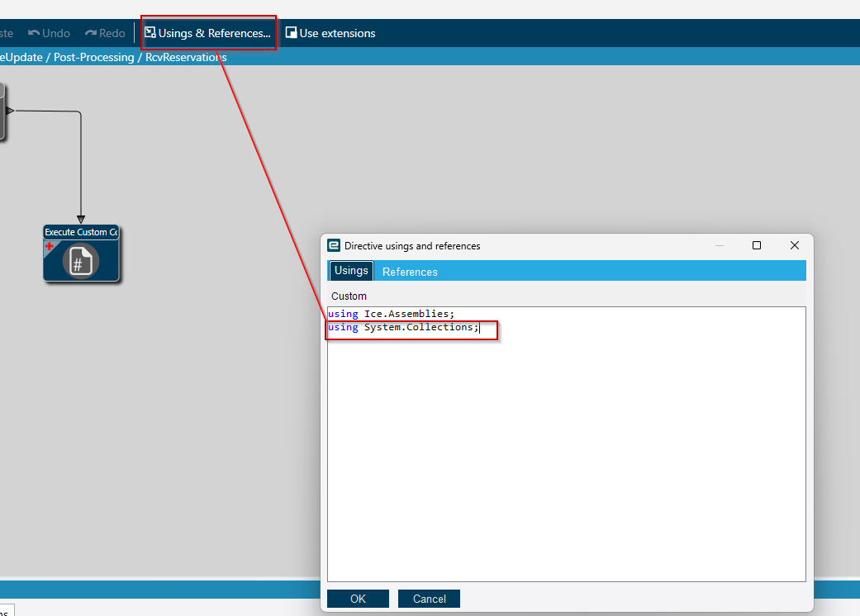Cancel the Directive usings dialog
Screen dimensions: 860x616
click(429, 599)
